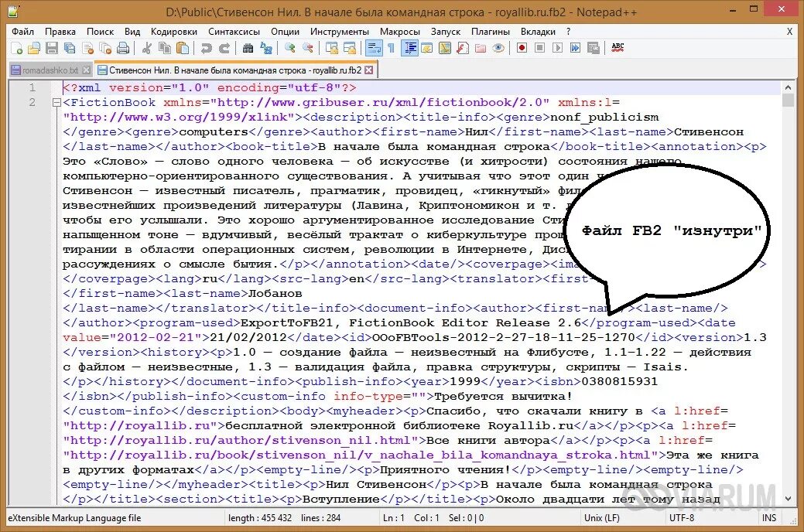Collapse the FictionBook fold marker on line 2
Viewport: 804px width, 532px height.
[x=56, y=103]
